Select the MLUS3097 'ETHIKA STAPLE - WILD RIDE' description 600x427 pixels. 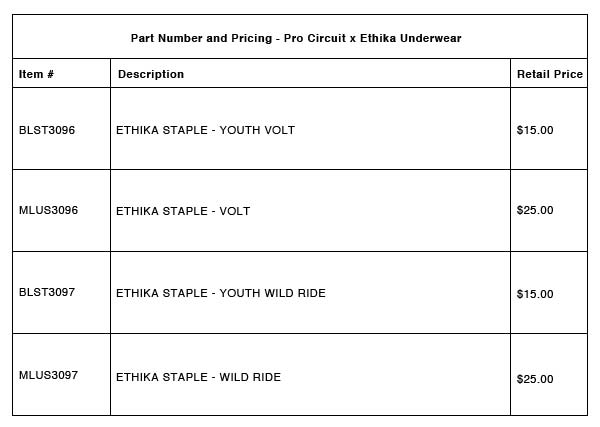point(198,377)
